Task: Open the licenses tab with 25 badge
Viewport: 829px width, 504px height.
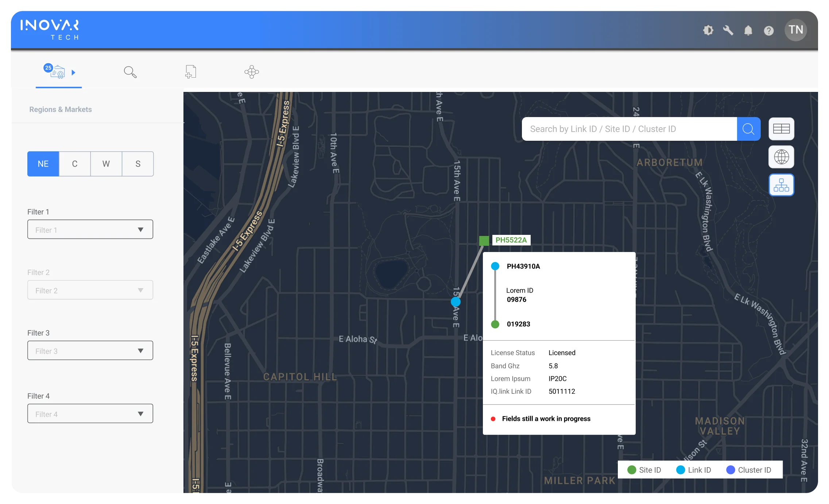Action: coord(54,71)
